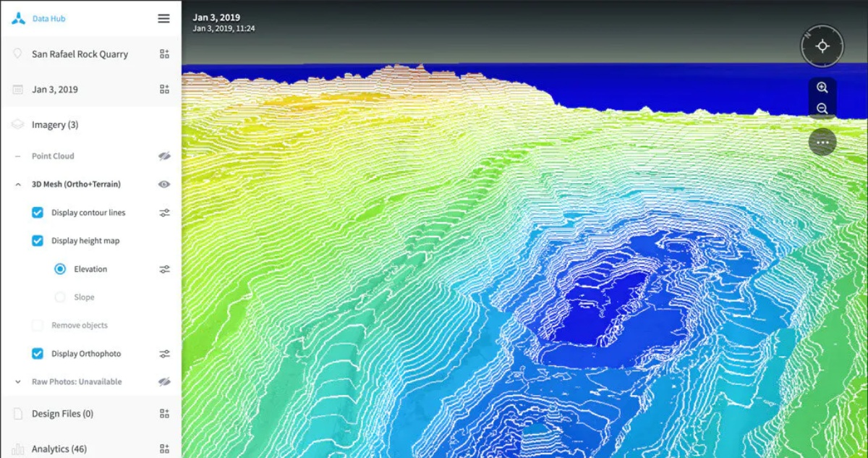Click the Data Hub logo icon
The image size is (868, 458).
pos(18,19)
